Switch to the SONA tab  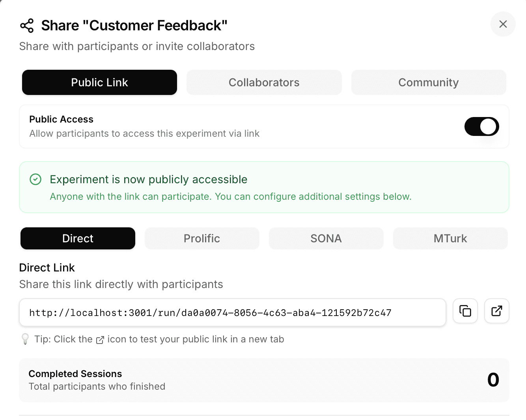[x=326, y=238]
